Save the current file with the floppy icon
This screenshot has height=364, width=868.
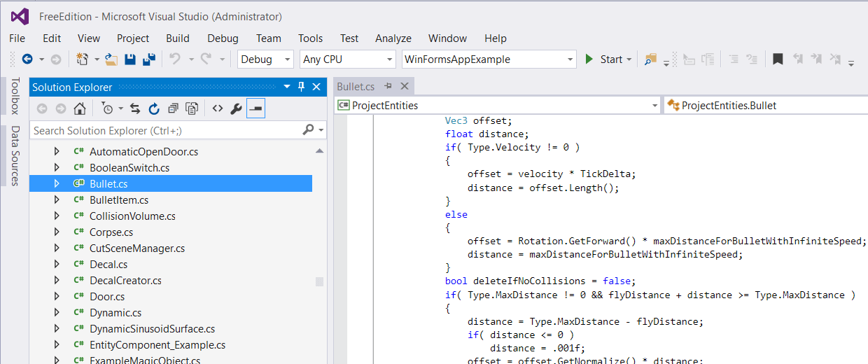pos(130,59)
